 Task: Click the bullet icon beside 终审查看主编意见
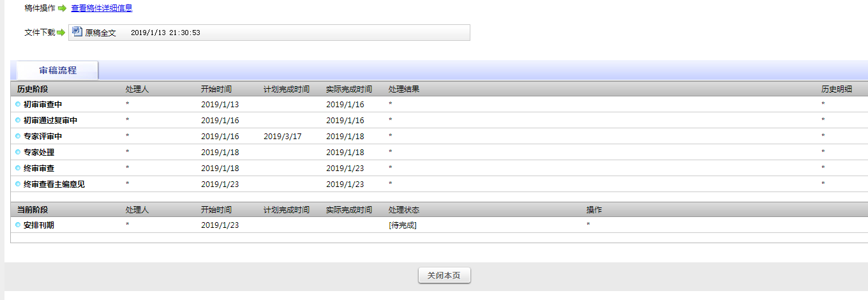pos(18,184)
